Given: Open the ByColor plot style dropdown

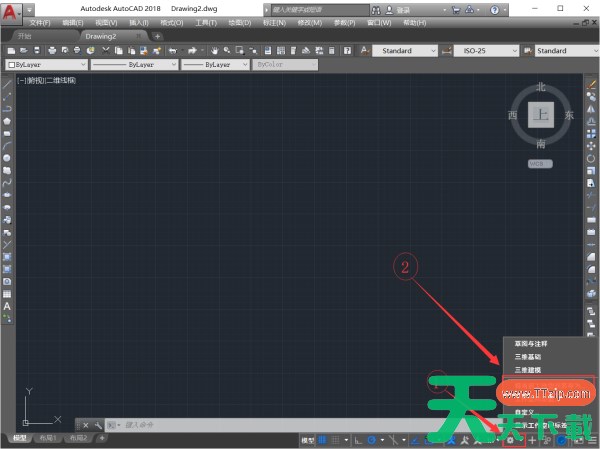Looking at the screenshot, I should 285,65.
